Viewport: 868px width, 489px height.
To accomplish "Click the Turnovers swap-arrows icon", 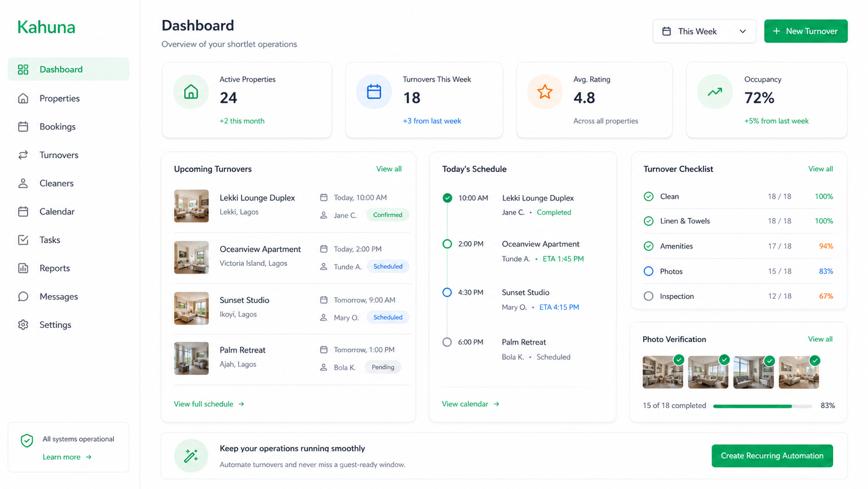I will pyautogui.click(x=23, y=155).
